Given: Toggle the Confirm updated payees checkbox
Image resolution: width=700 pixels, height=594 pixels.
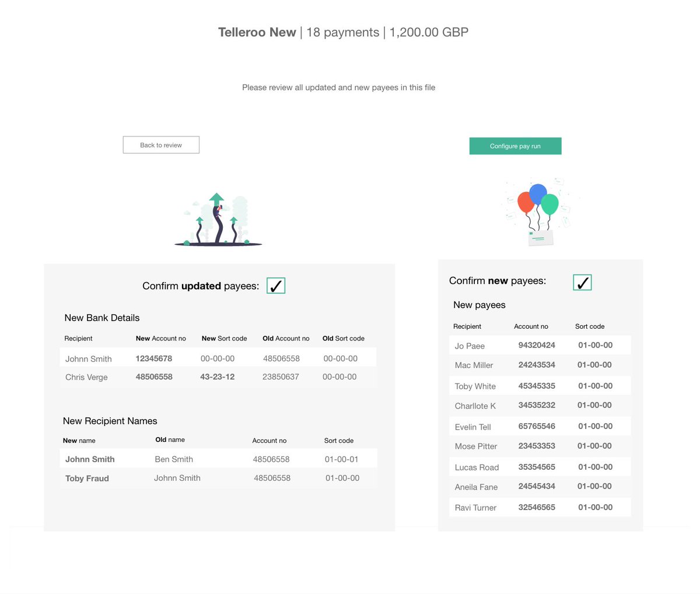Looking at the screenshot, I should [276, 286].
